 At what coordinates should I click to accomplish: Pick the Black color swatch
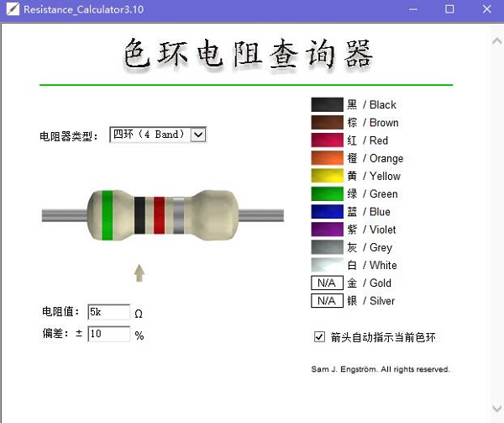[327, 104]
